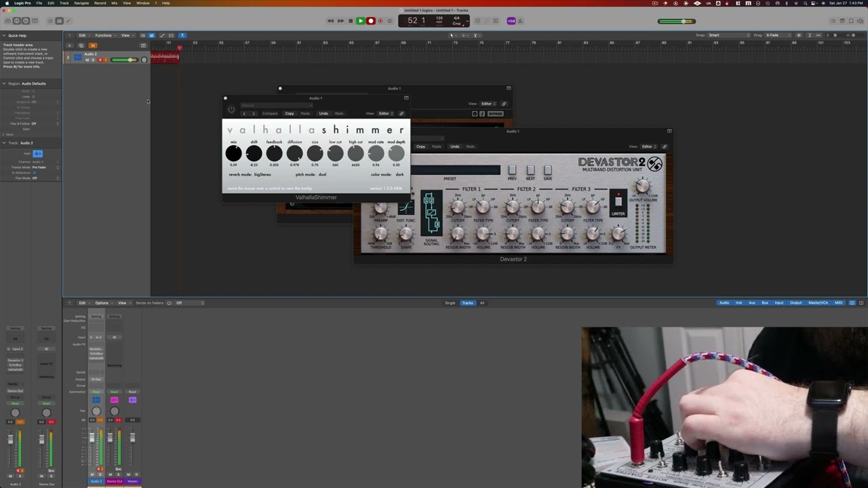Click the ValhallaShimmer mix knob
Viewport: 868px width, 488px height.
[x=233, y=154]
